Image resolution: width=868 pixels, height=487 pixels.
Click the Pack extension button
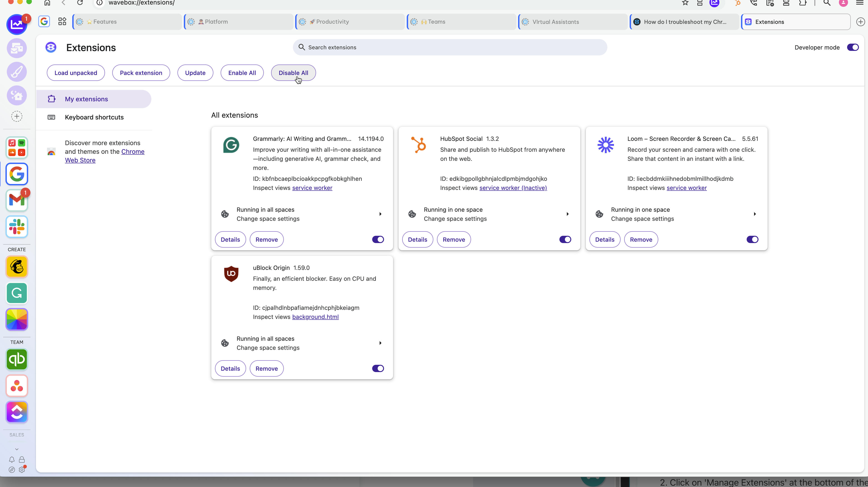coord(141,73)
